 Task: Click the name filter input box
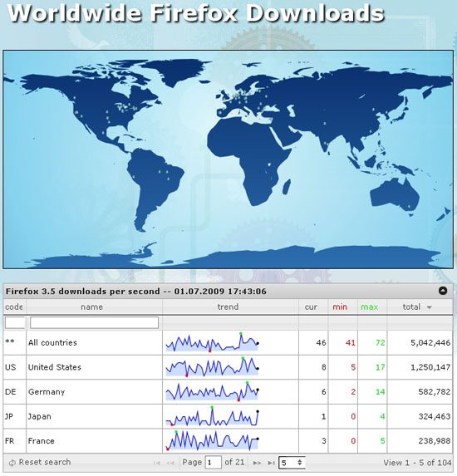(x=94, y=322)
